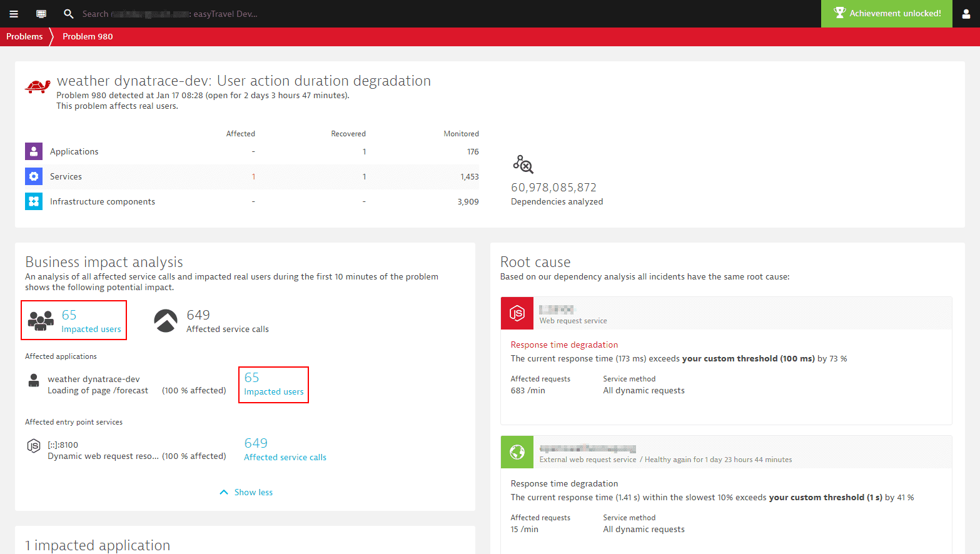Click the 1 impacted application heading
This screenshot has height=554, width=980.
pyautogui.click(x=98, y=545)
